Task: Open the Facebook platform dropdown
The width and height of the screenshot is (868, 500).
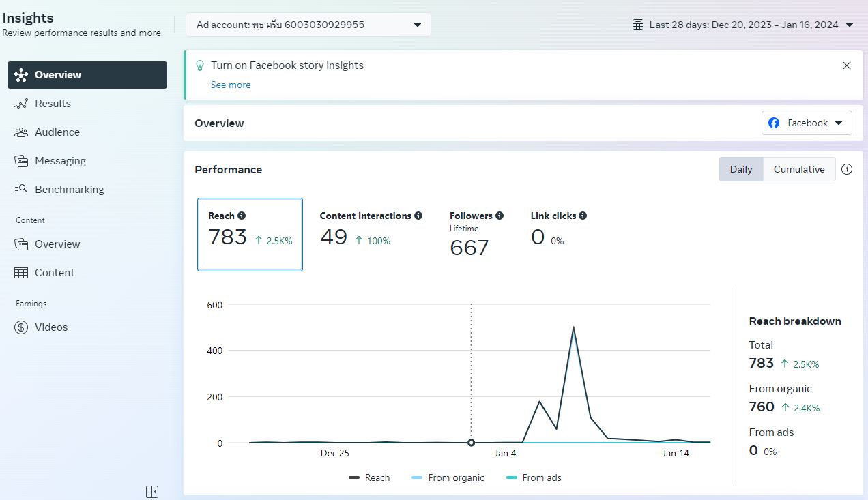Action: pyautogui.click(x=807, y=123)
